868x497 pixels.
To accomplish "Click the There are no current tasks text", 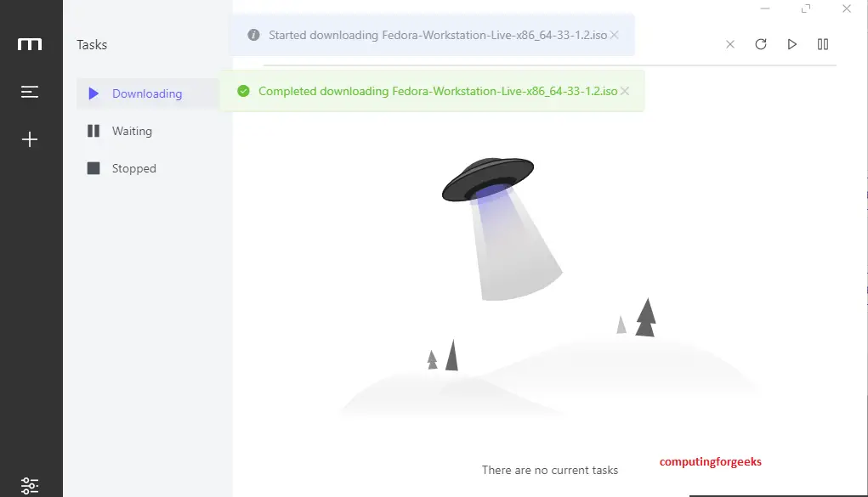I will pos(550,470).
